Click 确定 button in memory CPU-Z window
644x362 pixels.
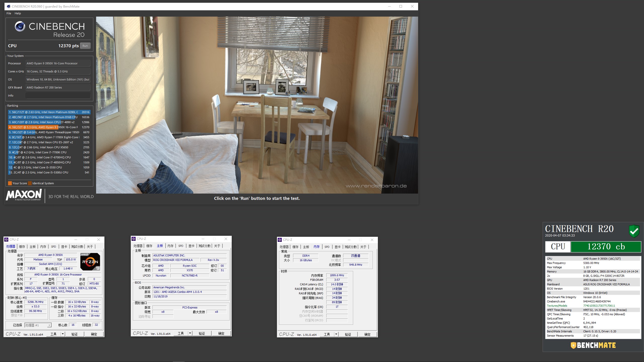coord(367,334)
